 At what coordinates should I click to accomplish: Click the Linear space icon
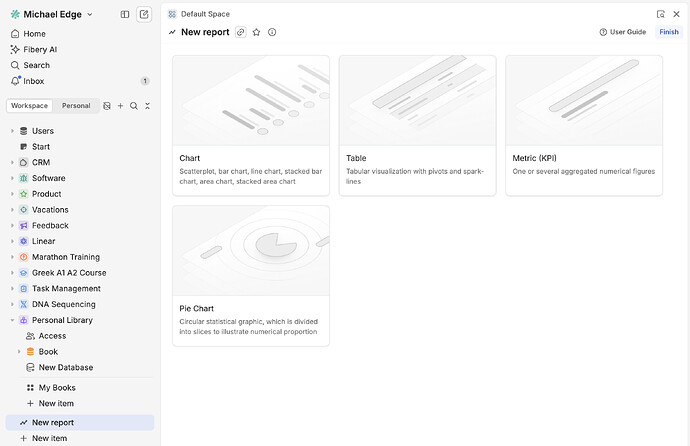pyautogui.click(x=24, y=241)
